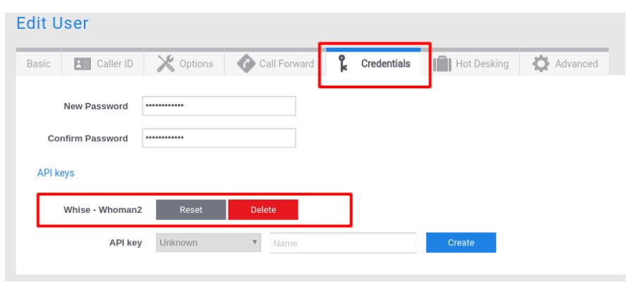Click the API key Name field
The image size is (644, 292).
(343, 243)
